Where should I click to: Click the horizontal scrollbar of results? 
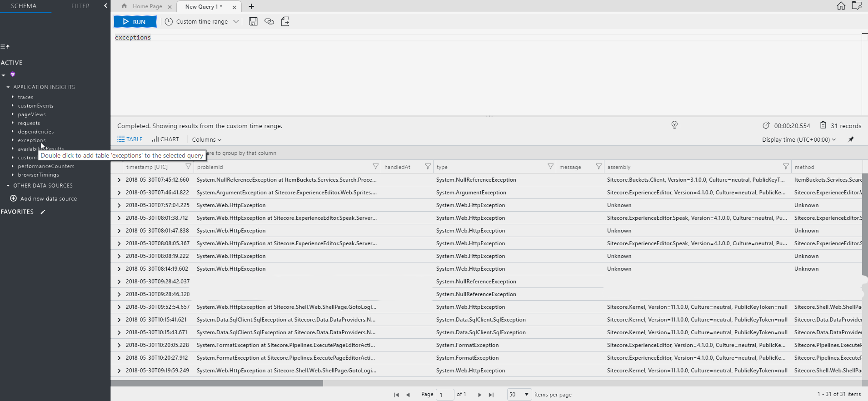pos(217,383)
